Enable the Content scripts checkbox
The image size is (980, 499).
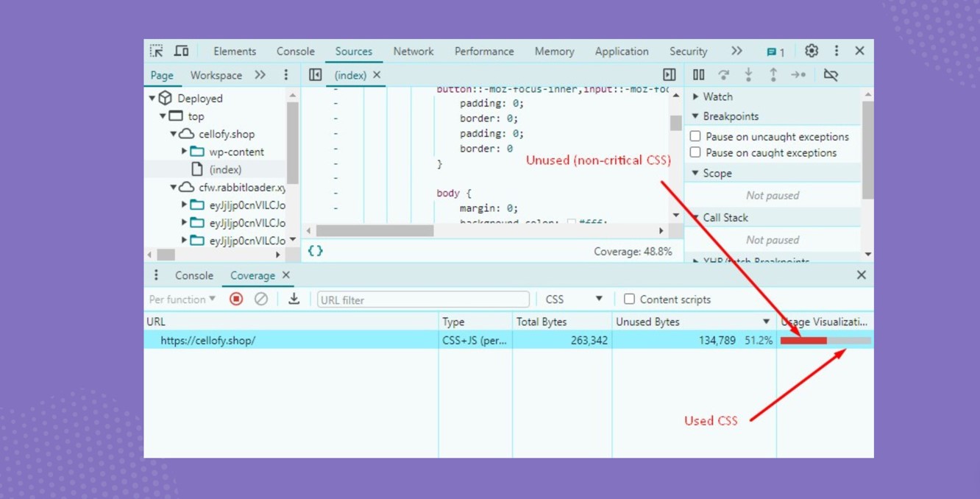coord(629,299)
